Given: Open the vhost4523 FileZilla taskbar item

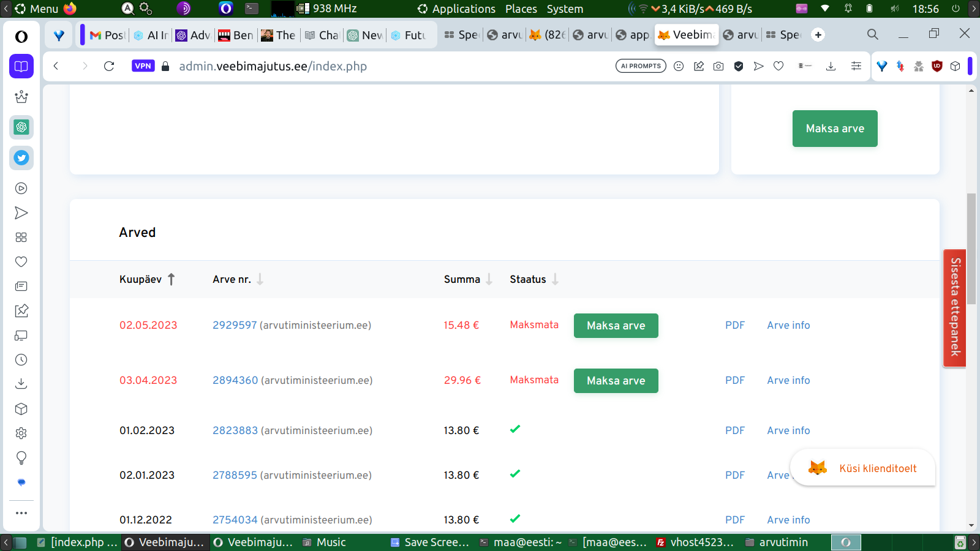Looking at the screenshot, I should 695,542.
